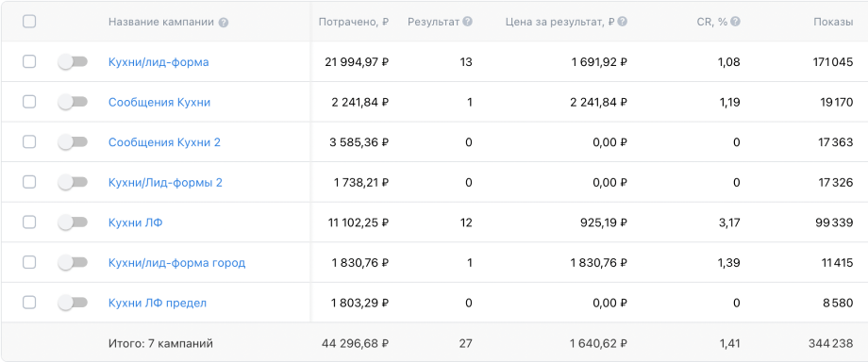Enable the Кухни/лид-форма campaign switch
This screenshot has height=362, width=868.
pos(73,62)
